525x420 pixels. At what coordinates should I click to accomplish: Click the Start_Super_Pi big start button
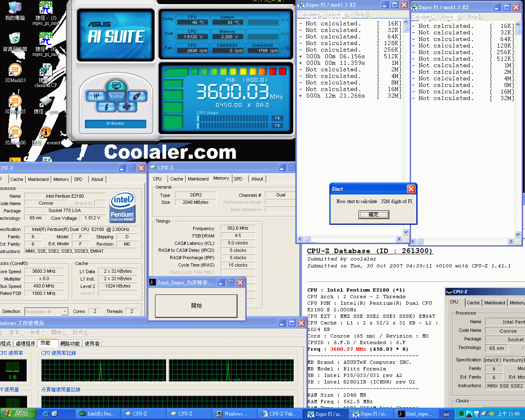(196, 306)
